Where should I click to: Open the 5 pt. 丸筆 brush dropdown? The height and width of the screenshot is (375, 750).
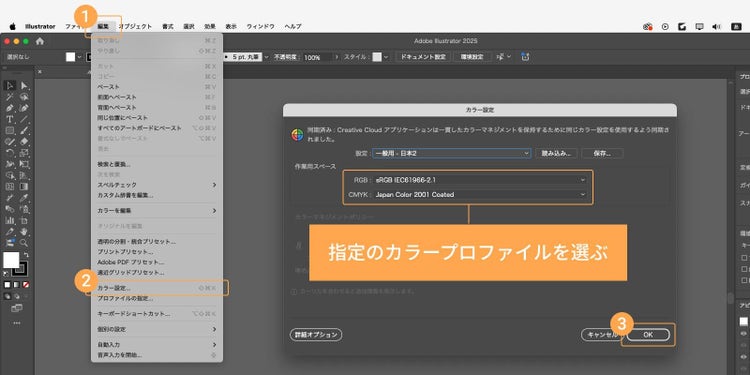[266, 57]
